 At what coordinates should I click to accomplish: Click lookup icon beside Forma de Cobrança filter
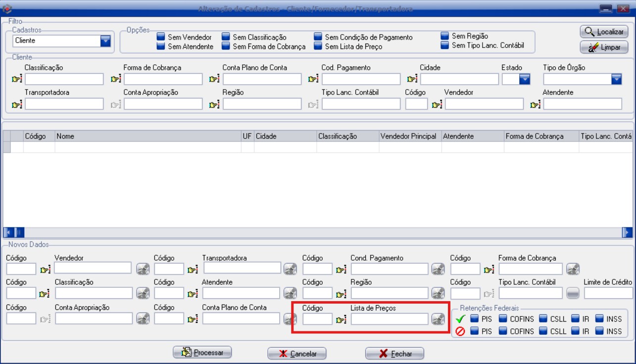(x=116, y=79)
